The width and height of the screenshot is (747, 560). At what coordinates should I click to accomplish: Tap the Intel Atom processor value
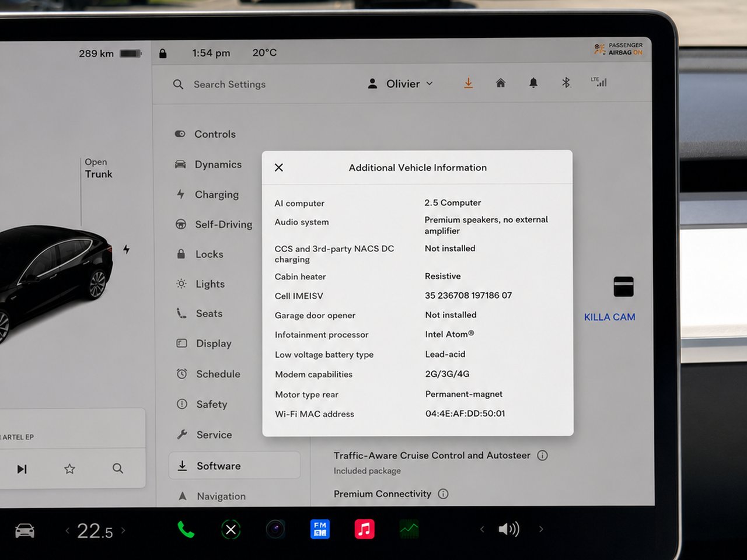(x=449, y=334)
